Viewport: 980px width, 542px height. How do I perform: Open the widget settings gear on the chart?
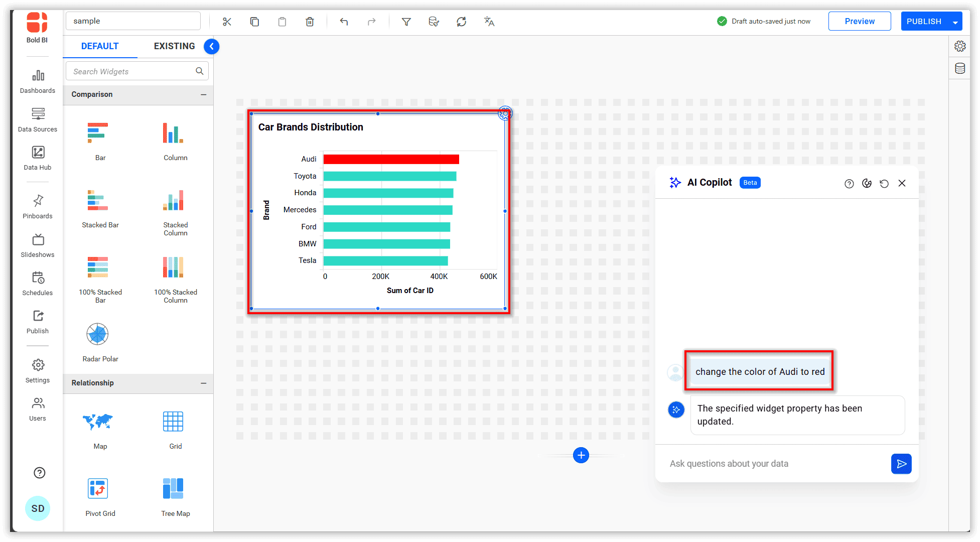[x=504, y=113]
